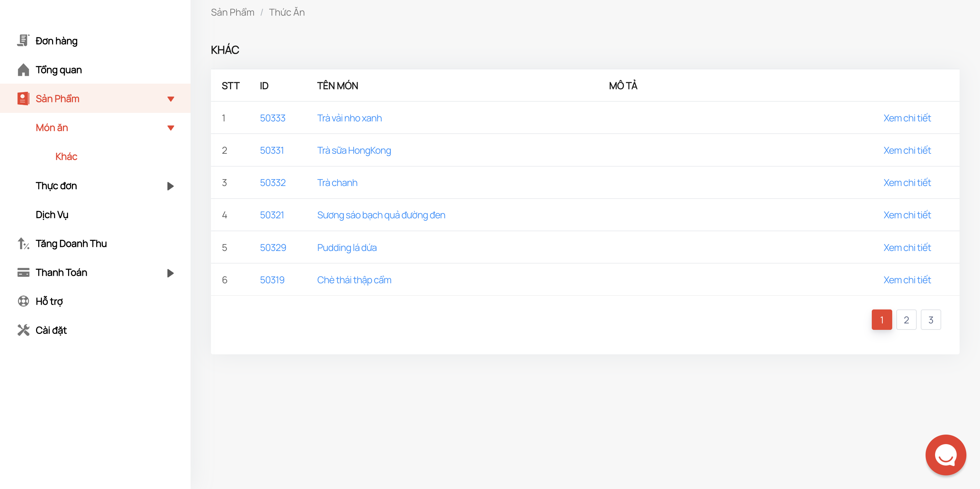View details for Chè thái thập cẩm
The image size is (980, 489).
tap(907, 280)
